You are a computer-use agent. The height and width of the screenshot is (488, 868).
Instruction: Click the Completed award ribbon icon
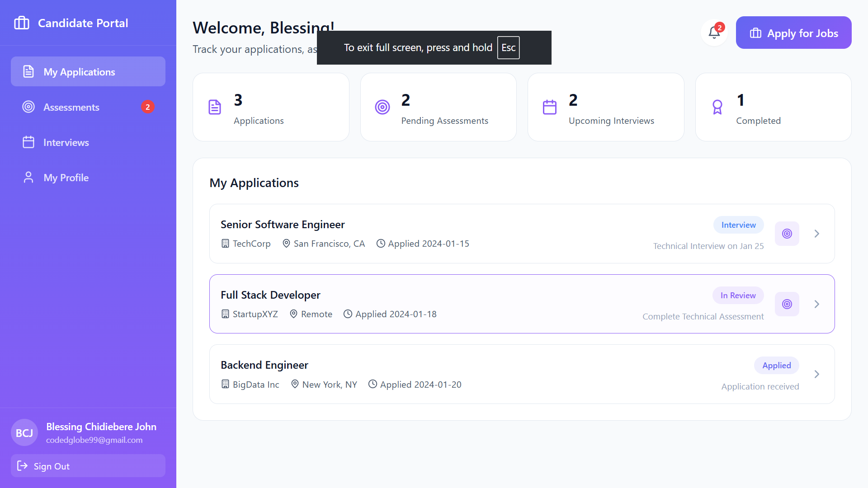pyautogui.click(x=717, y=107)
